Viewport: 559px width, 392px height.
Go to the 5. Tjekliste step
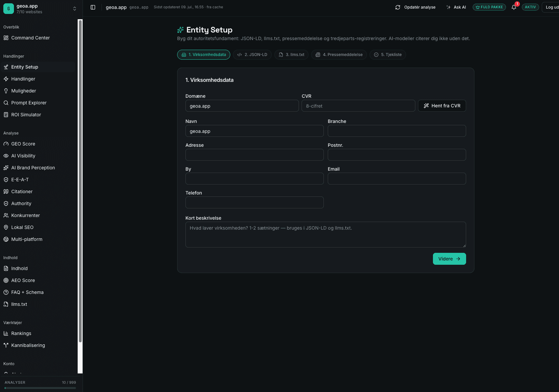click(x=388, y=55)
